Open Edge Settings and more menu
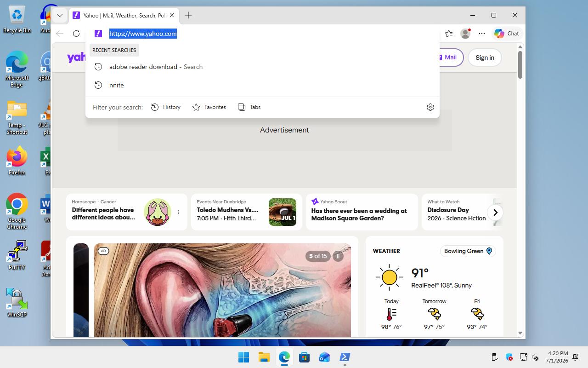588x368 pixels. coord(481,34)
